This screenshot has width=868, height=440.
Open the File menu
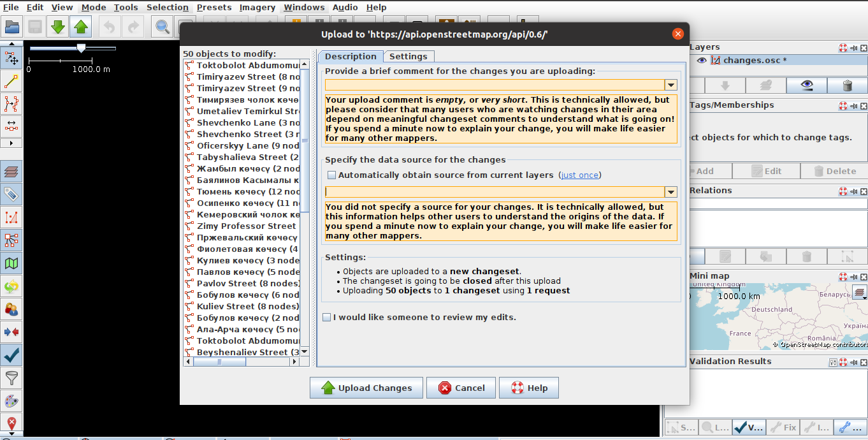coord(11,7)
